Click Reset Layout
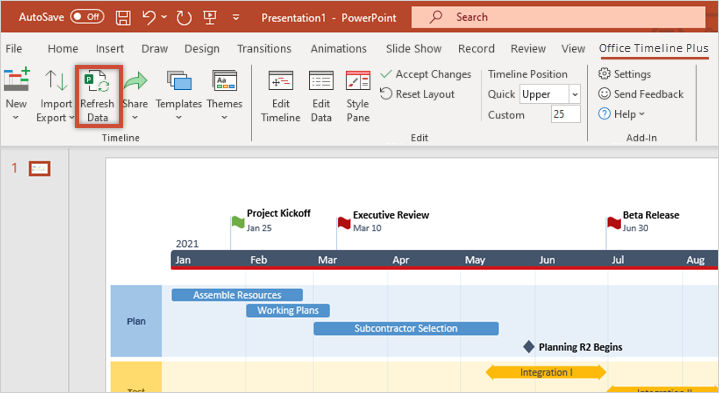719x393 pixels. coord(417,94)
